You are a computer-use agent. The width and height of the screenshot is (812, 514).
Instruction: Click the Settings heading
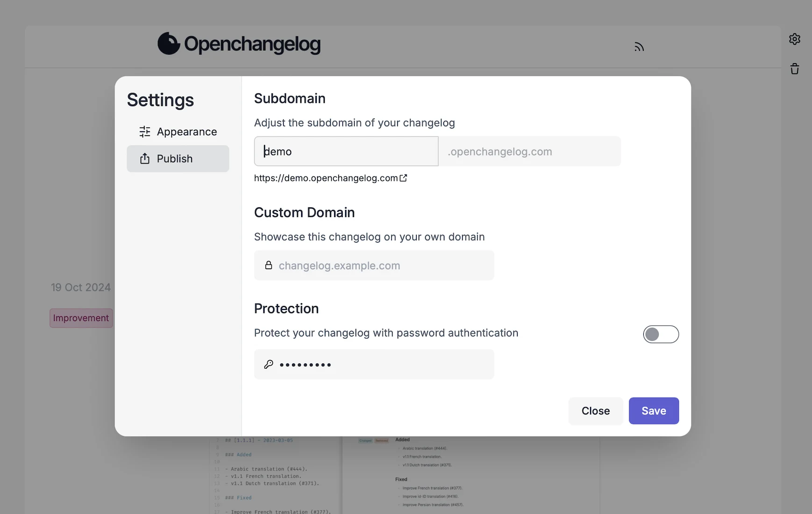pyautogui.click(x=160, y=100)
